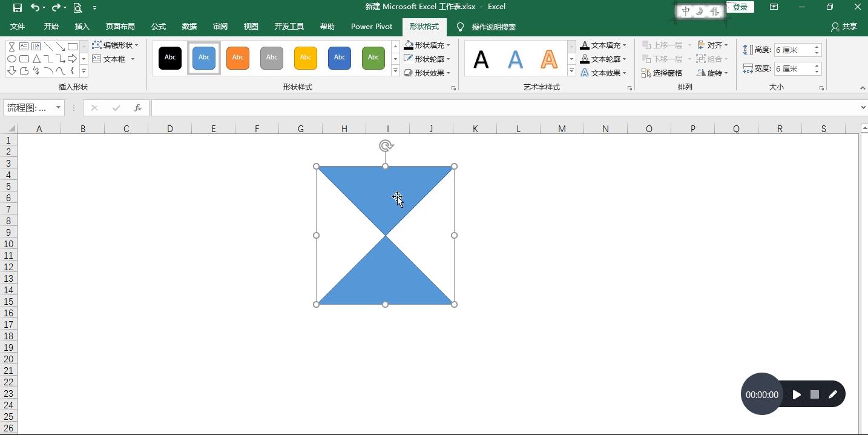Apply the blue gradient A WordArt style
Screen dimensions: 868x435
(515, 59)
